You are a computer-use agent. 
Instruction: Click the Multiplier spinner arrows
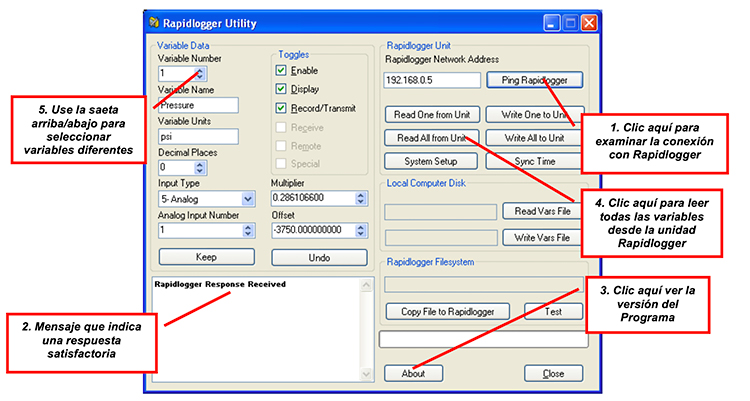coord(361,198)
